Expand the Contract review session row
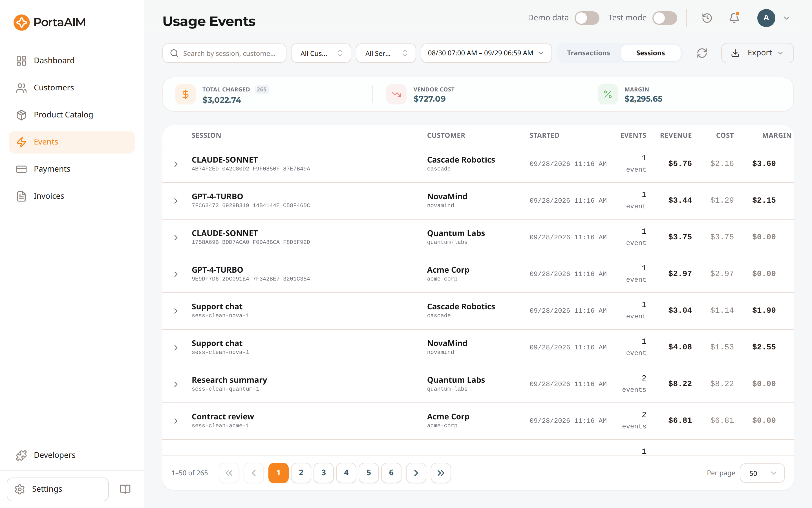This screenshot has height=508, width=812. pos(176,421)
